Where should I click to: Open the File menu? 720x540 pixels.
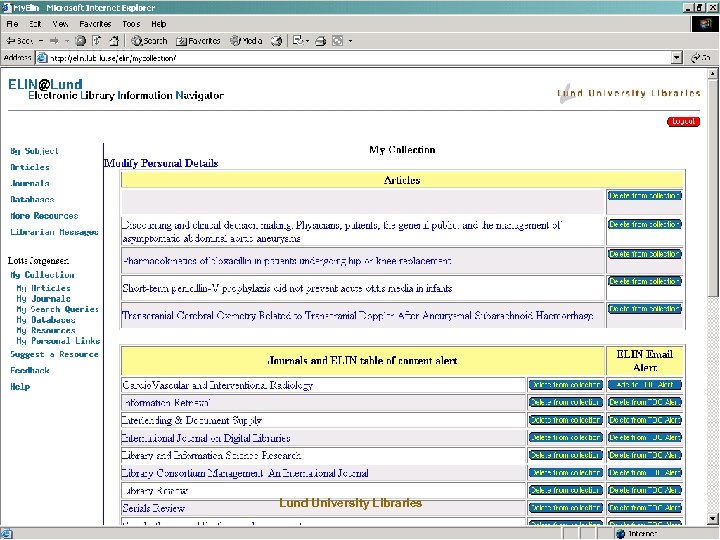12,24
